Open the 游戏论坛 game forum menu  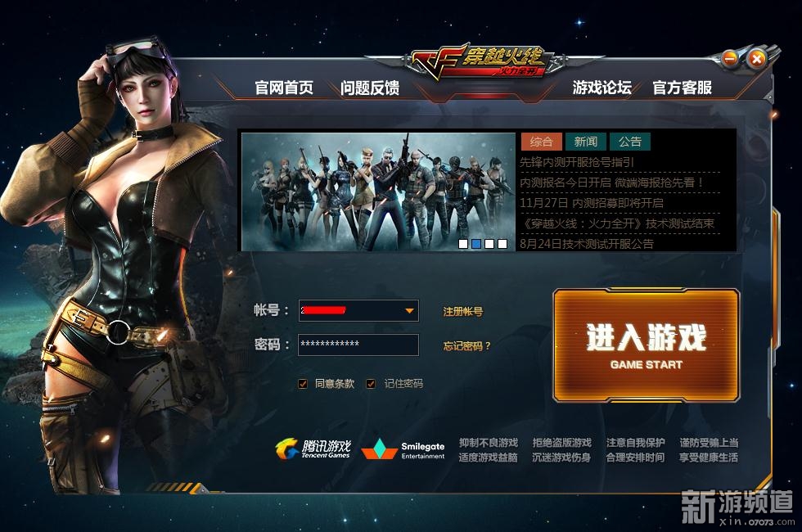tap(601, 88)
